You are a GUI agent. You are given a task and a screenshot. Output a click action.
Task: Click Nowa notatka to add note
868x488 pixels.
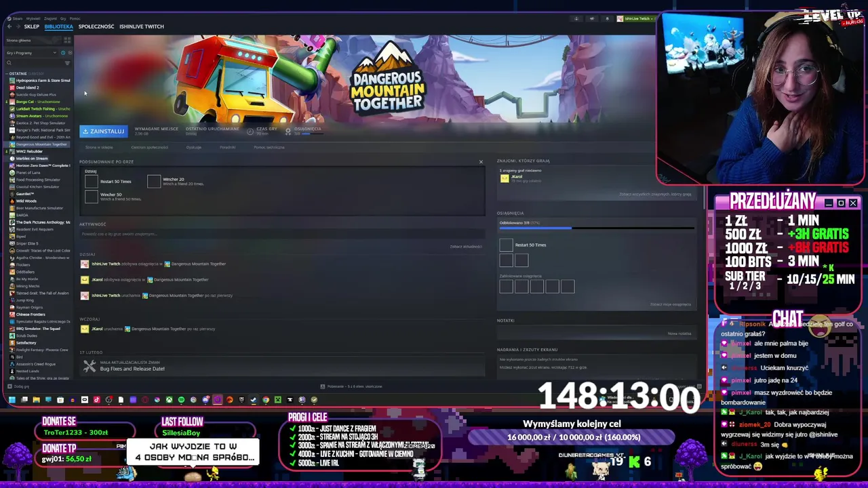pyautogui.click(x=679, y=333)
